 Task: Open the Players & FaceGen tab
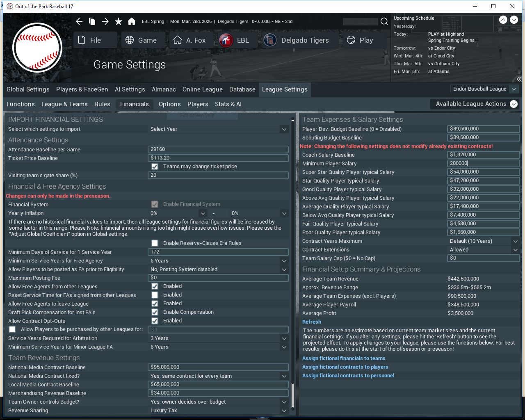pyautogui.click(x=82, y=89)
